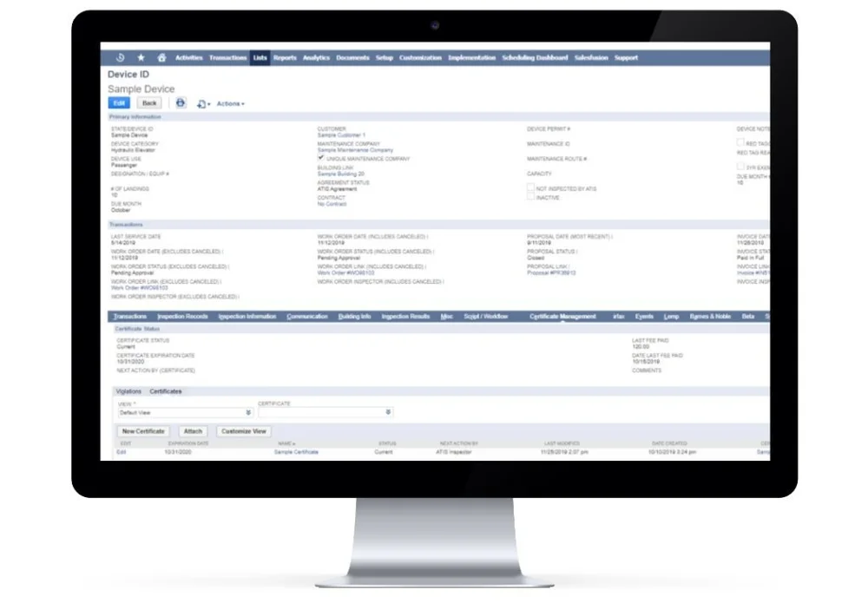The image size is (868, 603).
Task: Open the Reports menu
Action: point(285,58)
